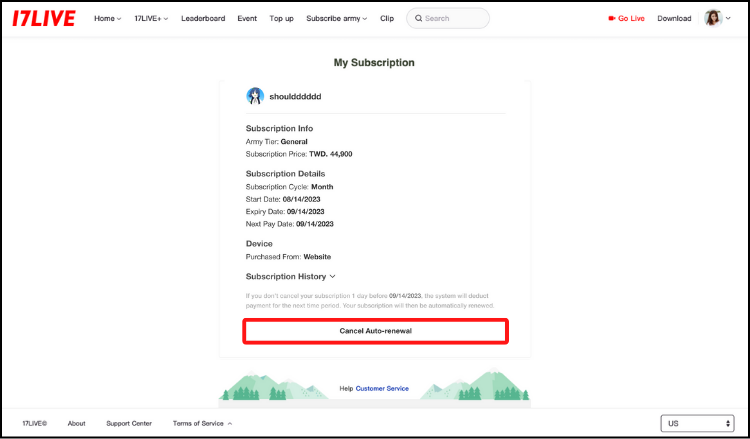Open the Support Center footer link
The width and height of the screenshot is (750, 439).
click(129, 423)
